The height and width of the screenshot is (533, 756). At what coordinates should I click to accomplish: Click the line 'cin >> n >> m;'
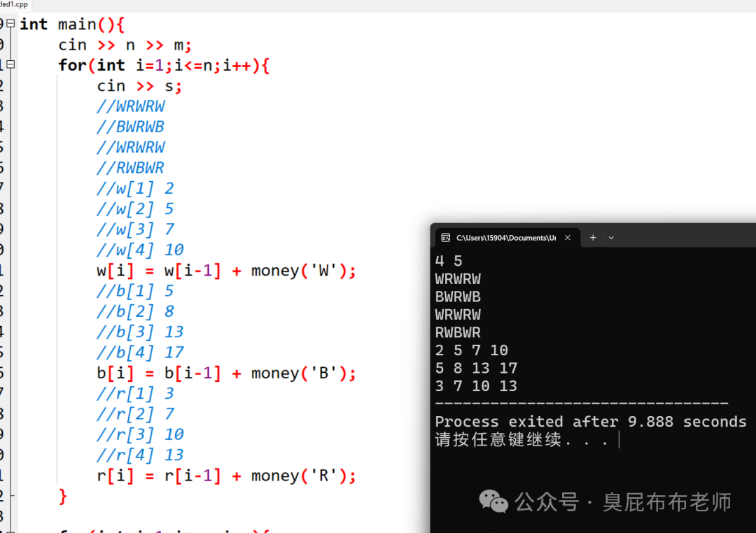coord(125,45)
